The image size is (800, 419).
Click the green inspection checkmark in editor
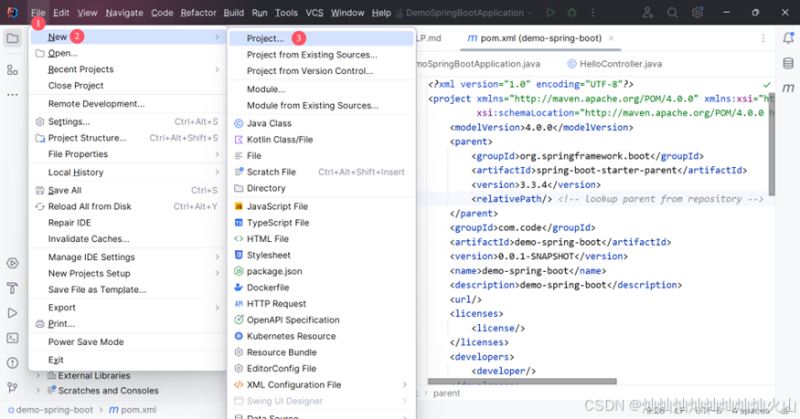click(766, 84)
